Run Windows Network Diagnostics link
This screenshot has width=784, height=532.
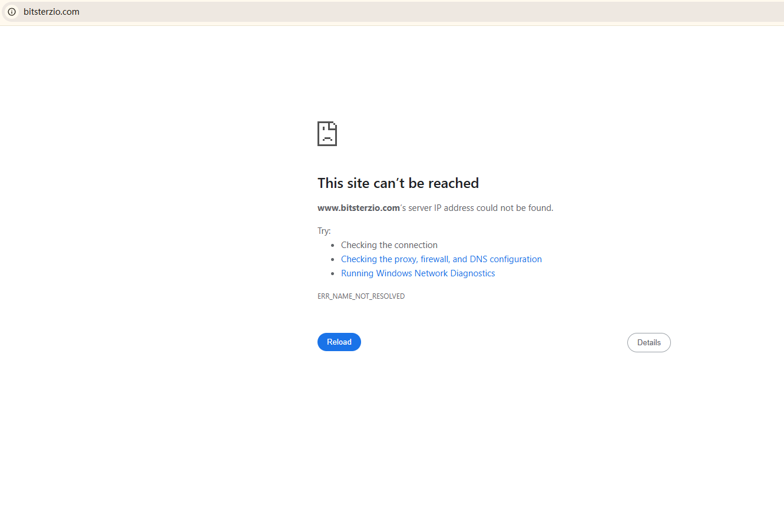(418, 273)
